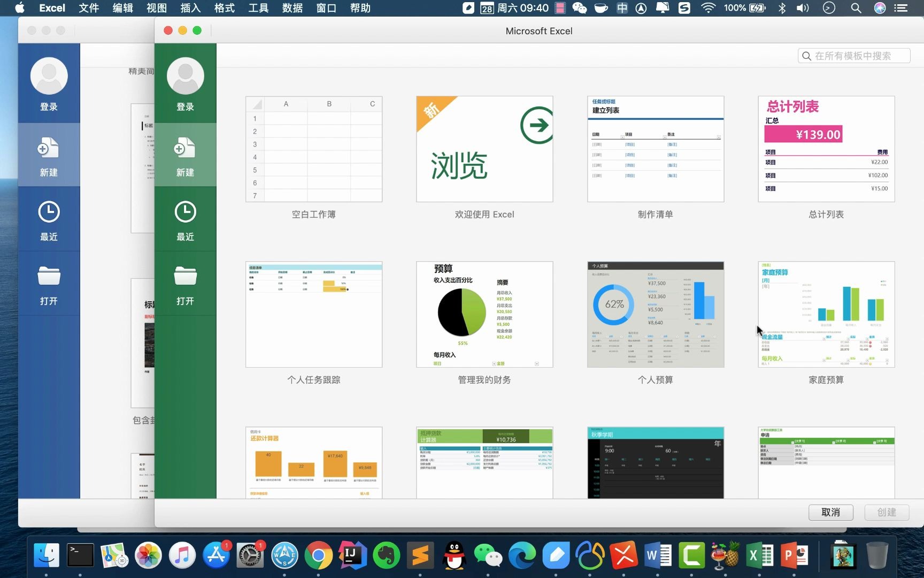The width and height of the screenshot is (924, 578).
Task: Open 最近 in the green Excel sidebar
Action: (185, 219)
